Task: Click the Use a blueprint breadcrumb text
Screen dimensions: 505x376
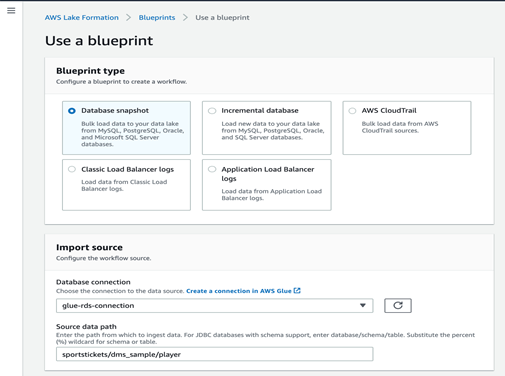Action: 222,17
